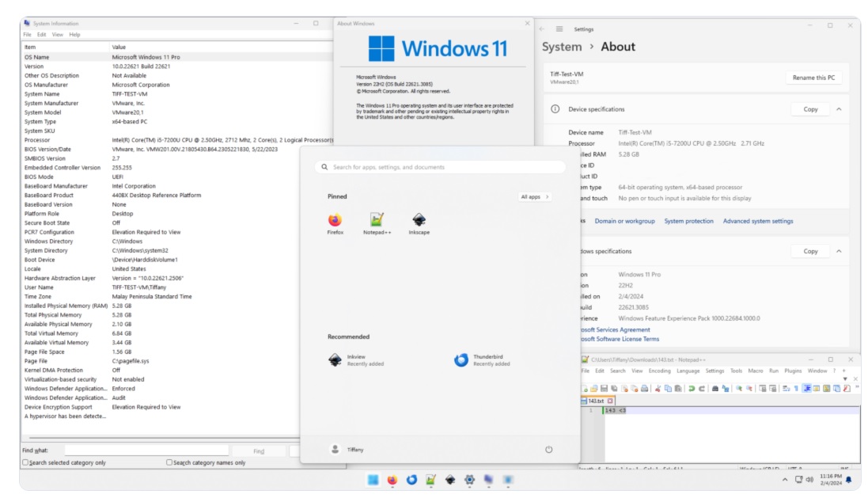The height and width of the screenshot is (498, 868).
Task: Select the 143.txt tab in Notepad++
Action: [x=597, y=401]
